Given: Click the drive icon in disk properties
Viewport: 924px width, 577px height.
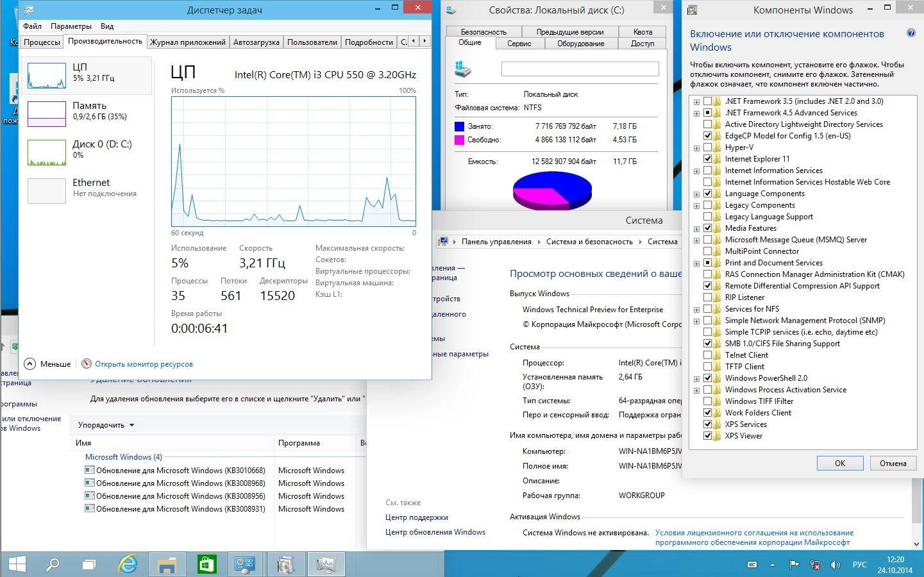Looking at the screenshot, I should (x=463, y=69).
